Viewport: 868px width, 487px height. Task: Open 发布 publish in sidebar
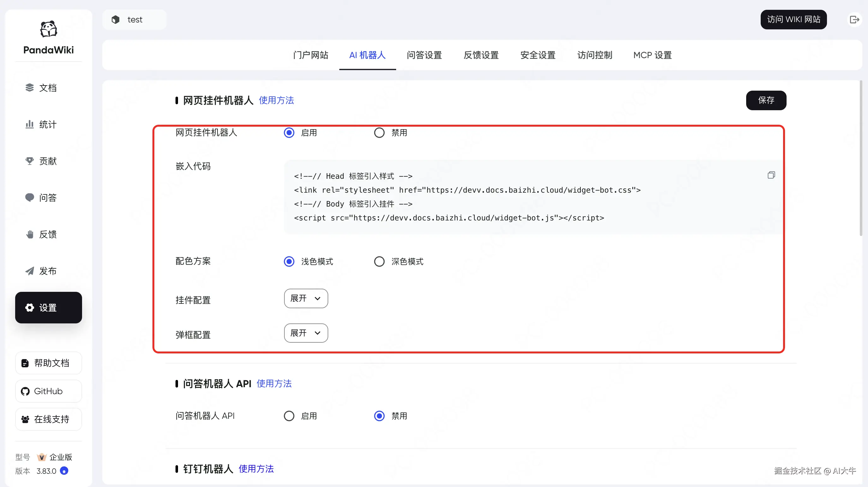(41, 271)
